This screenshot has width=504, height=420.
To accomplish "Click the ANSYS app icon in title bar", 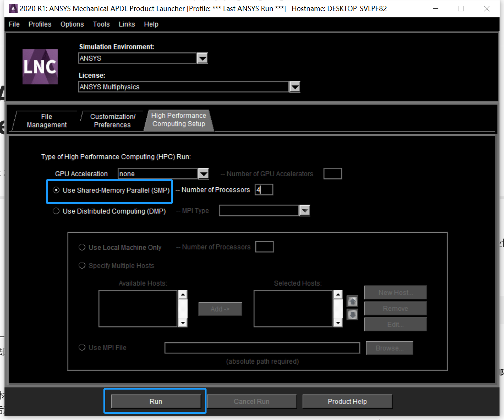I will [13, 8].
